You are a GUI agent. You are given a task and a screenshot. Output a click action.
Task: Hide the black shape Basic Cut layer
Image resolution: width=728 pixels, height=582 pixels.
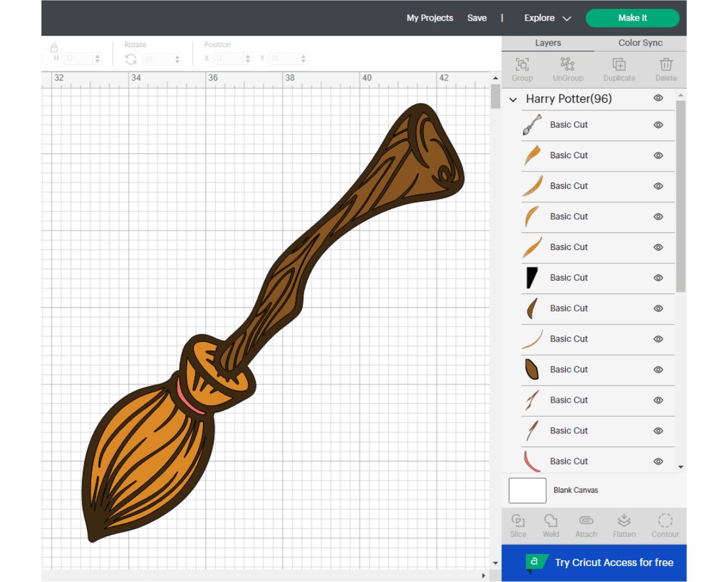tap(658, 278)
